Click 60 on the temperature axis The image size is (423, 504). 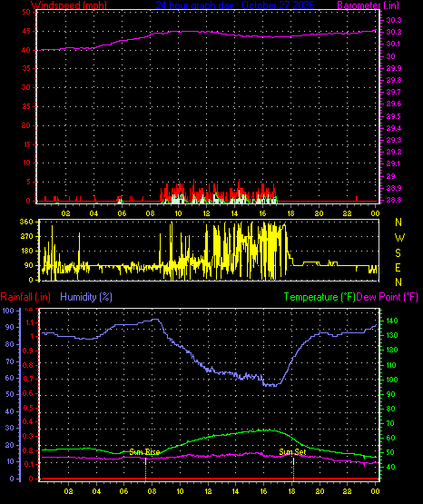tap(390, 438)
